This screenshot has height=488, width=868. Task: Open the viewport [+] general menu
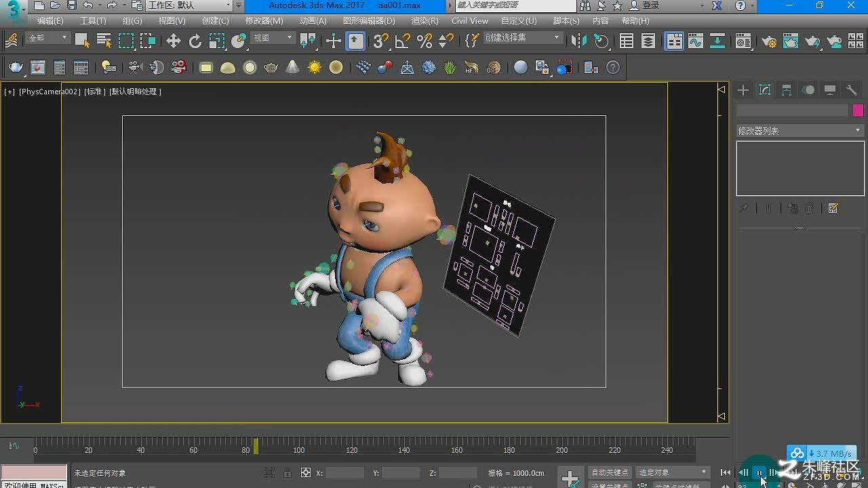point(9,91)
